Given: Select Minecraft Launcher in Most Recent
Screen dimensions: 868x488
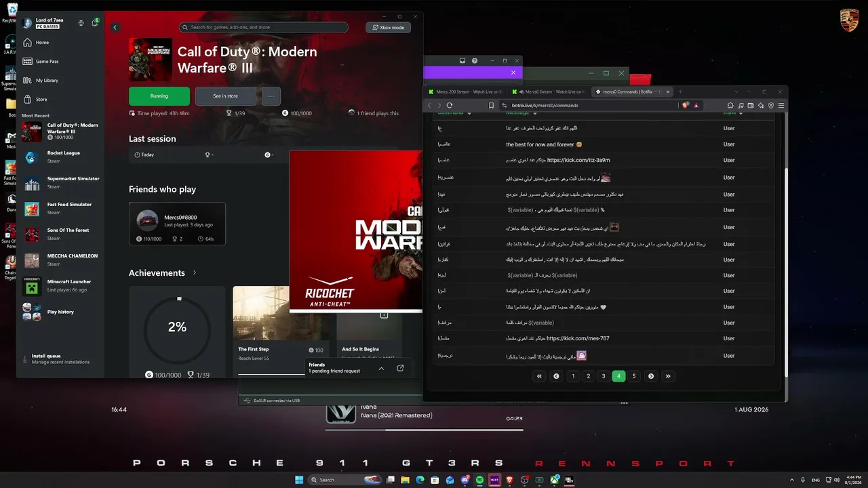Looking at the screenshot, I should (x=60, y=286).
